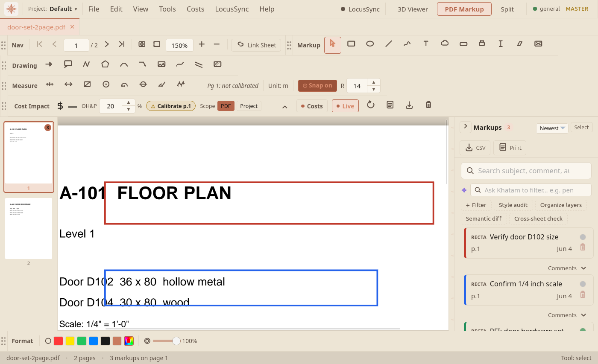Screen dimensions: 598x364
Task: Go to the next page
Action: (107, 44)
